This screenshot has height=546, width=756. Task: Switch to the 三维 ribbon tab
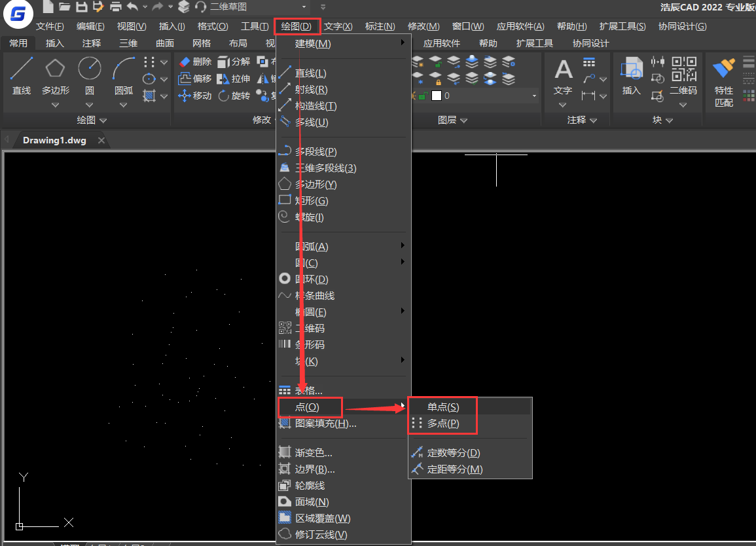tap(128, 43)
